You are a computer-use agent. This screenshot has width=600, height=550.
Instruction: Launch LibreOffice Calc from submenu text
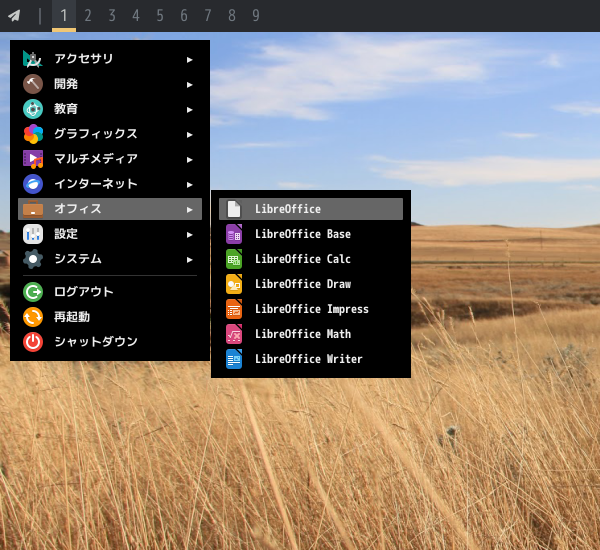tap(303, 259)
